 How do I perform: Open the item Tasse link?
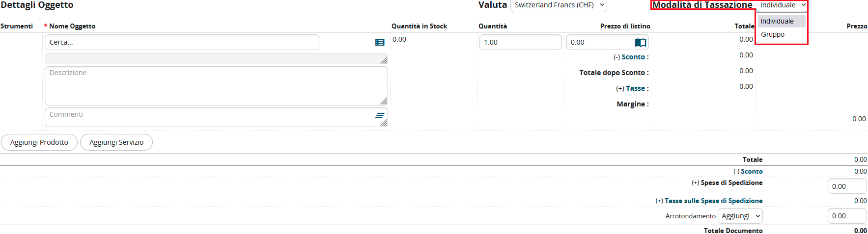click(x=635, y=88)
